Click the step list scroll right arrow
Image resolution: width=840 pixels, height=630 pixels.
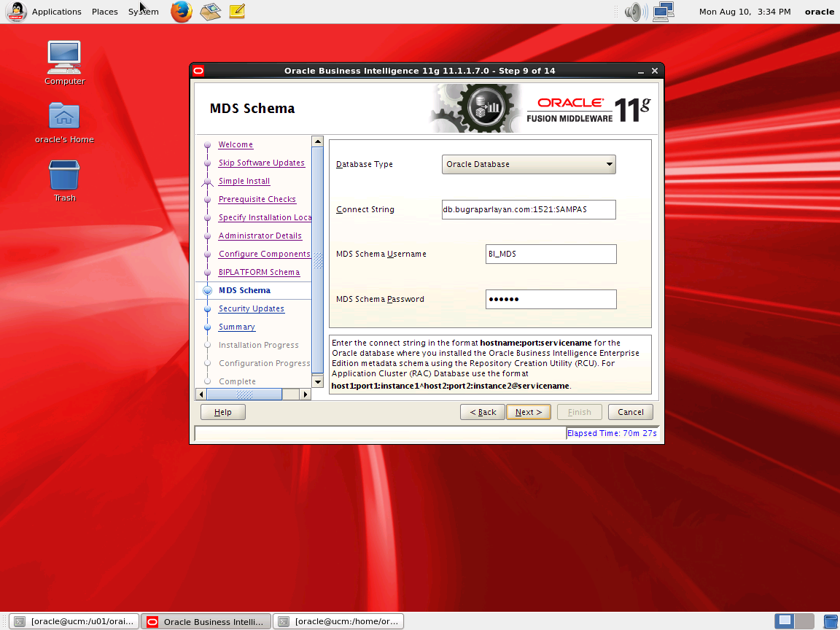[x=306, y=394]
